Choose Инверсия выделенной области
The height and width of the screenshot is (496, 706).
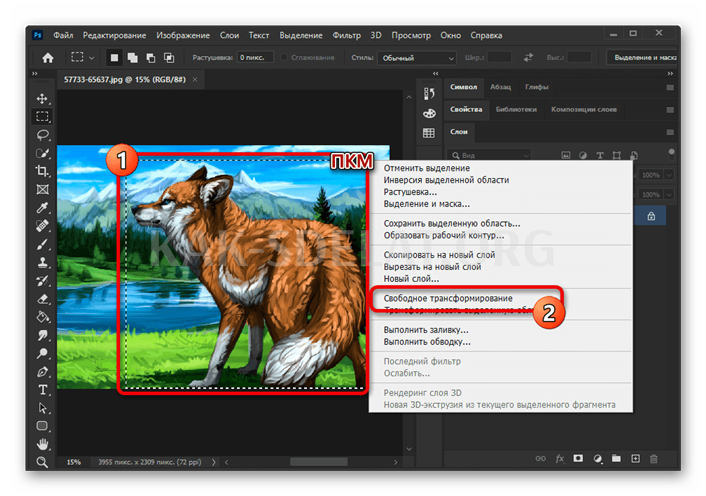[446, 180]
